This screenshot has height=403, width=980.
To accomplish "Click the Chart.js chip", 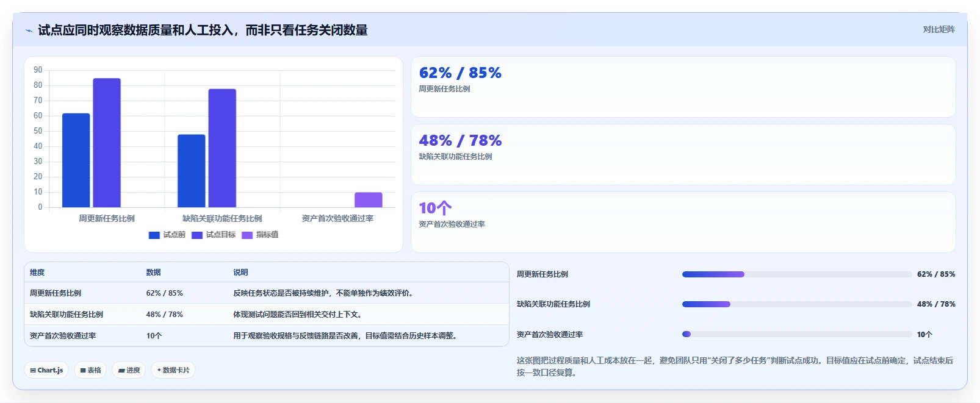I will [46, 370].
